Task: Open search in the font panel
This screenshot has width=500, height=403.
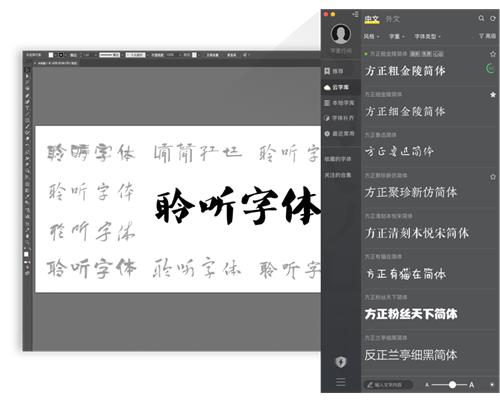Action: tap(481, 18)
